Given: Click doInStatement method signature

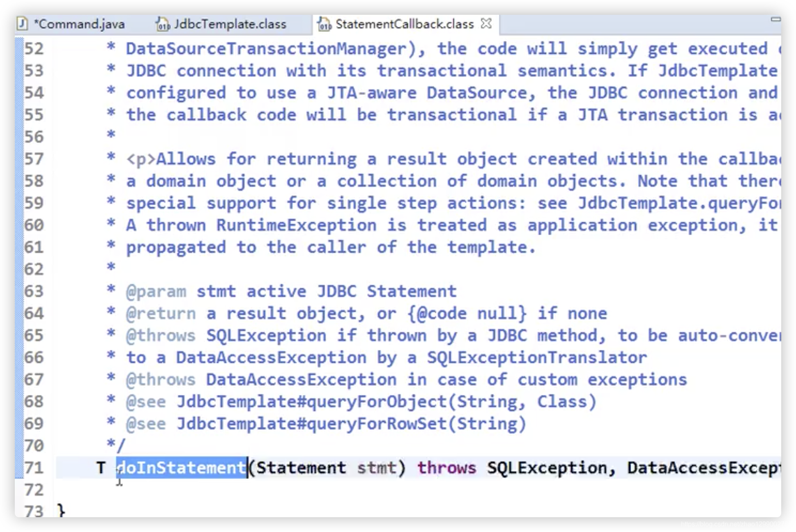Looking at the screenshot, I should click(181, 467).
